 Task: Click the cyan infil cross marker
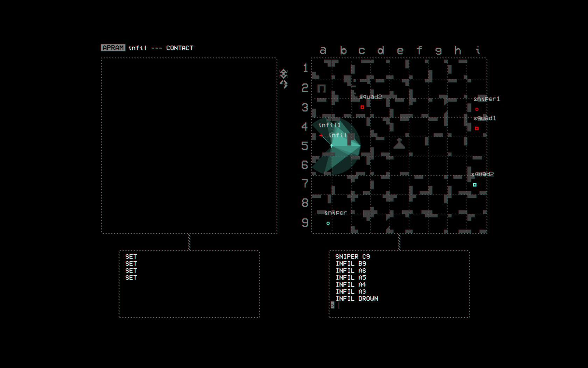(x=331, y=146)
